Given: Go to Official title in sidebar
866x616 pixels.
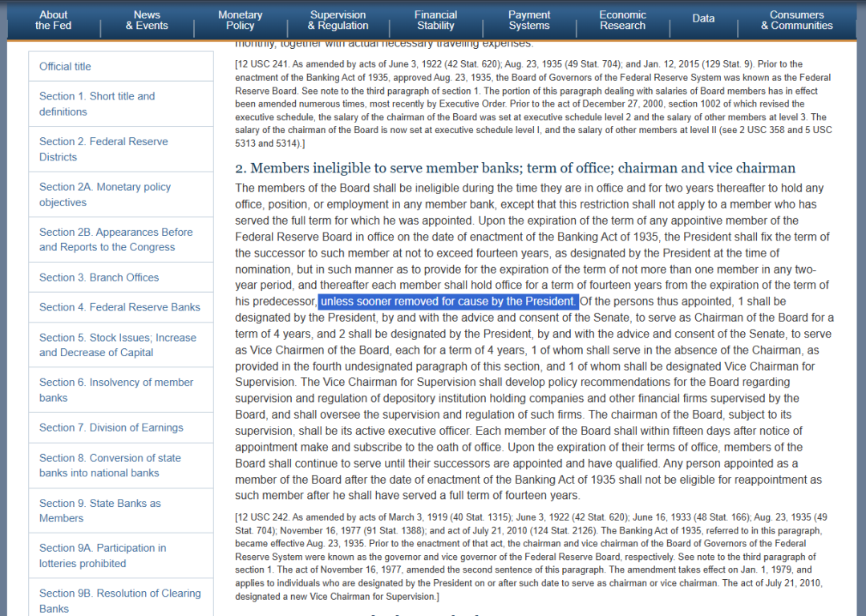Looking at the screenshot, I should tap(65, 67).
